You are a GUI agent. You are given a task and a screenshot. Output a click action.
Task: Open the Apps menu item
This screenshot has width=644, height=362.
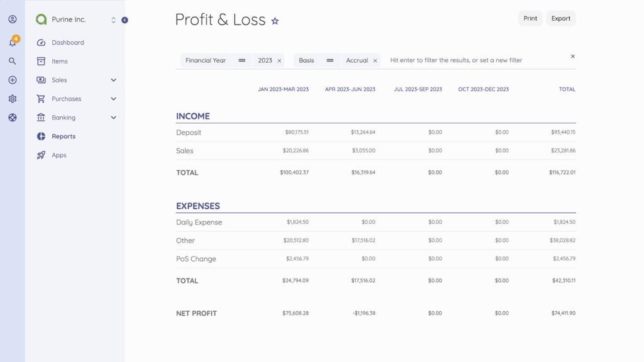pyautogui.click(x=58, y=155)
